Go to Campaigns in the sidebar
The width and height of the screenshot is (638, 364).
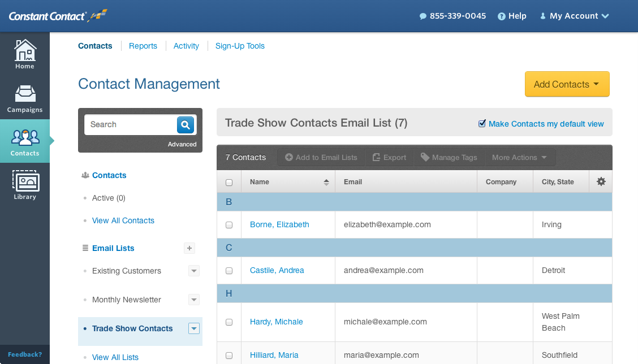coord(25,99)
